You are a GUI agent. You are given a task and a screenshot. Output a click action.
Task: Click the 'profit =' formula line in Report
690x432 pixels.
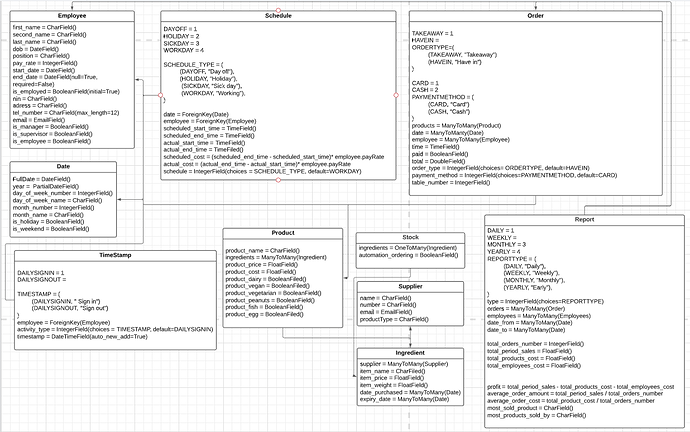[x=581, y=387]
